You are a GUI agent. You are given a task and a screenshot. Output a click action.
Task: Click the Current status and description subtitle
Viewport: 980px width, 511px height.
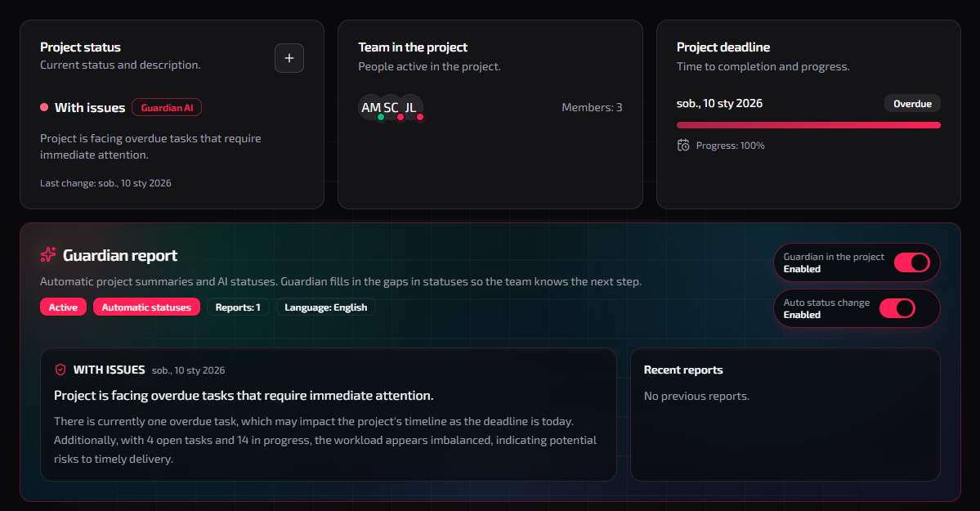(x=120, y=65)
